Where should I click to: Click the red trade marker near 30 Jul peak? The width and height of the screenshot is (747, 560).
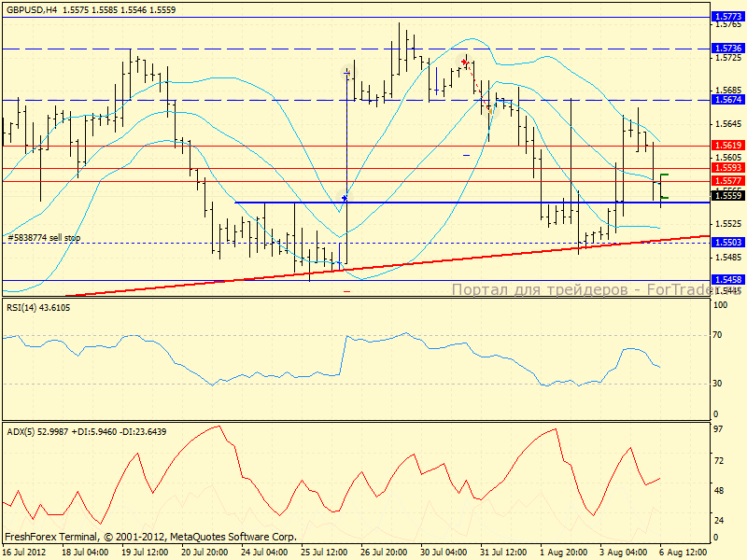click(x=463, y=62)
